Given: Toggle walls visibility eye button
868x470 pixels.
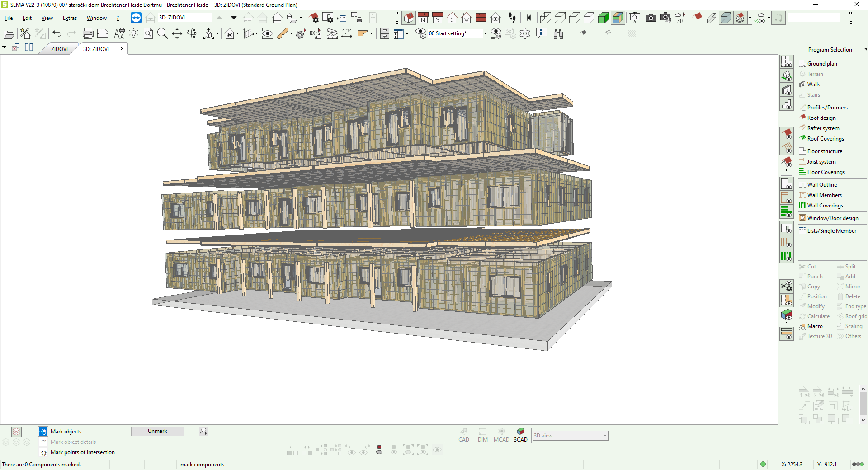Looking at the screenshot, I should (x=787, y=90).
